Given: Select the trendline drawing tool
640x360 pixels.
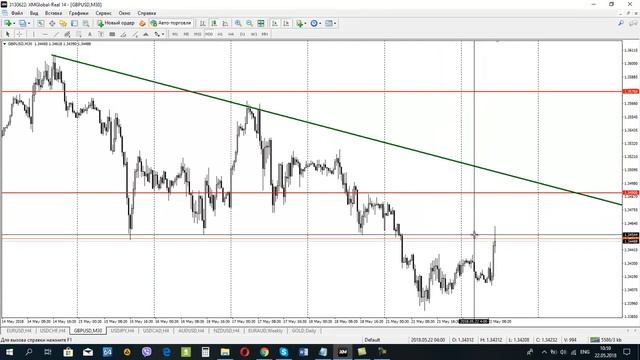Looking at the screenshot, I should coord(56,34).
